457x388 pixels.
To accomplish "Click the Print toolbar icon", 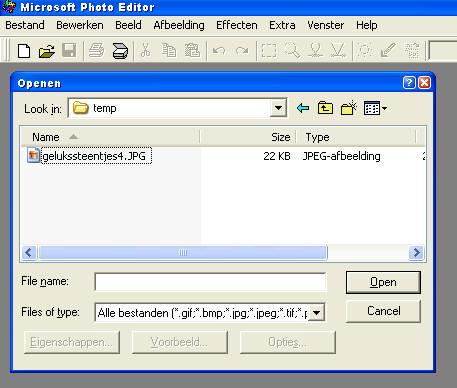I will click(96, 51).
